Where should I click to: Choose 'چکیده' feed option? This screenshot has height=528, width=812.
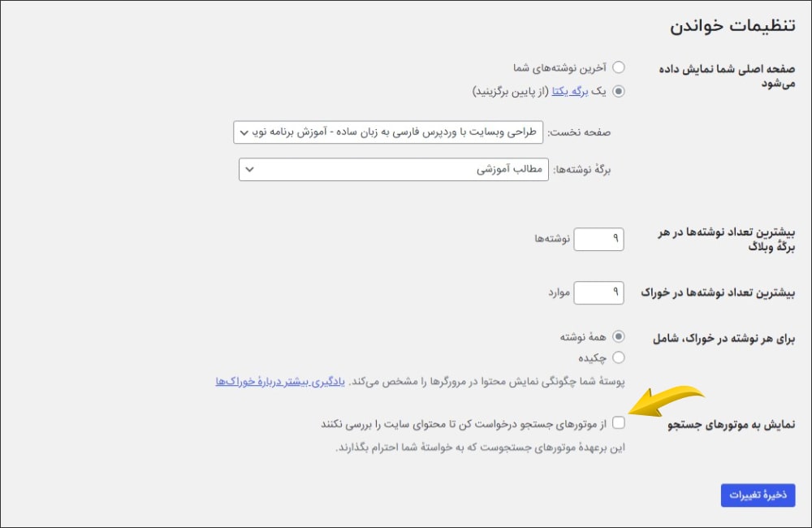[x=618, y=357]
